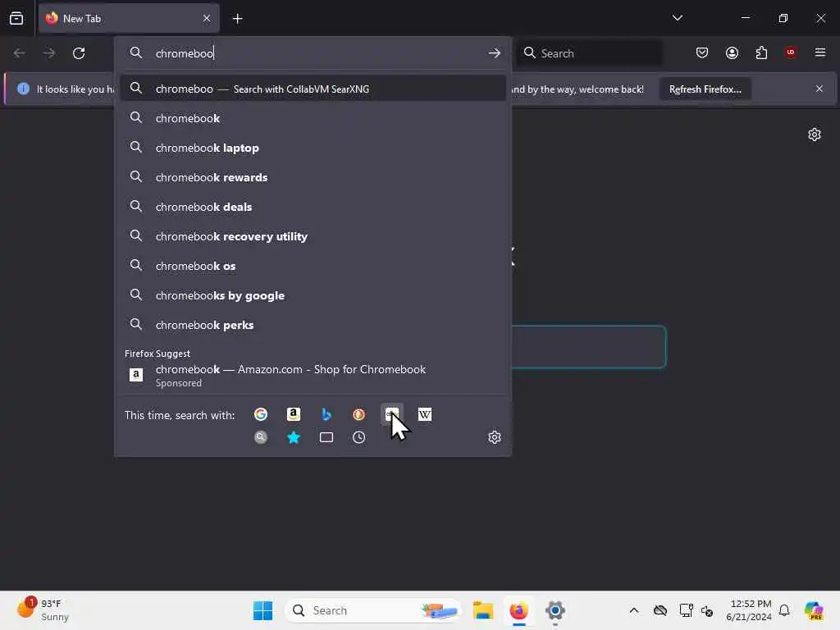The image size is (840, 630).
Task: Open sponsored Amazon.com Chromebook suggestion
Action: click(313, 376)
